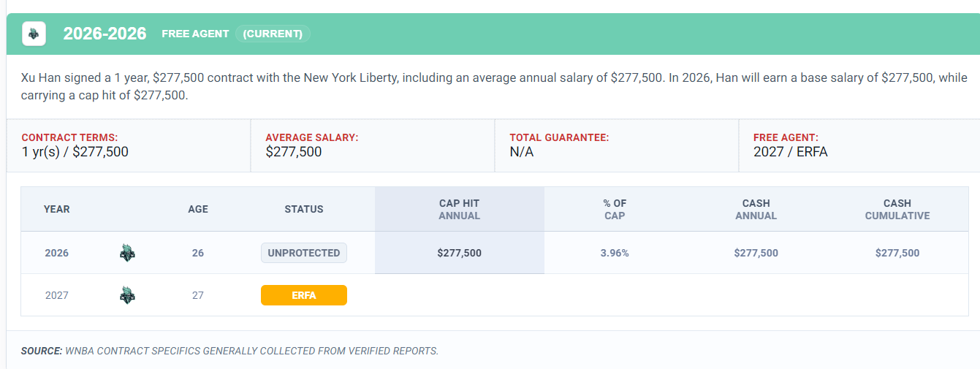This screenshot has width=980, height=369.
Task: Click the STATUS column header
Action: (x=304, y=209)
